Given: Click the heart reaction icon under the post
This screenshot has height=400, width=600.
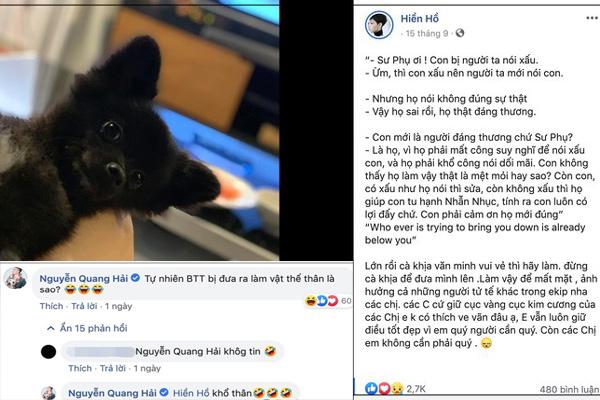Looking at the screenshot, I should click(384, 388).
